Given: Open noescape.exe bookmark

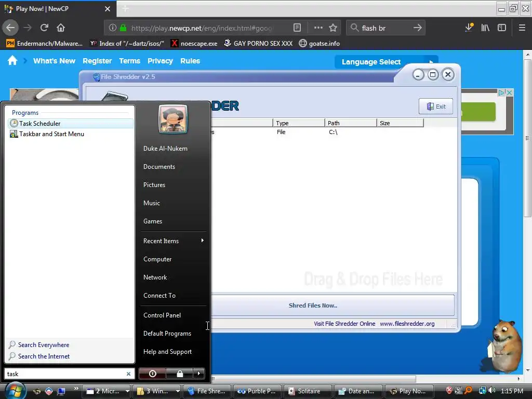Looking at the screenshot, I should point(194,44).
